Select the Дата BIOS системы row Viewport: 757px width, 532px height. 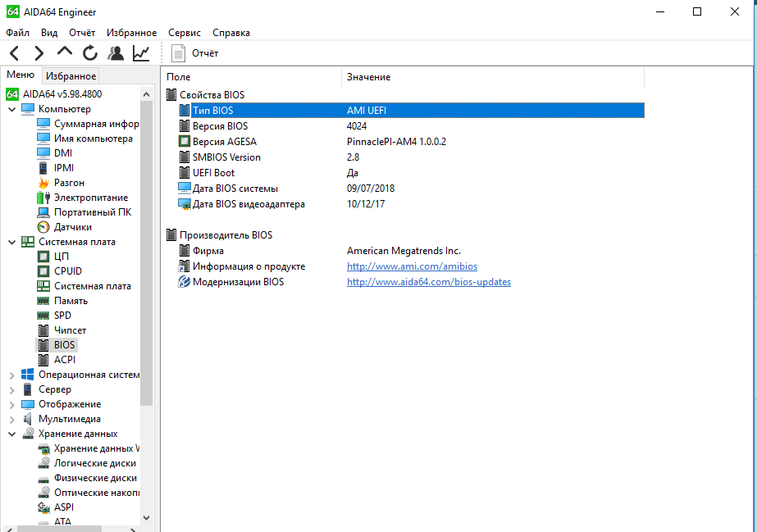pyautogui.click(x=411, y=188)
